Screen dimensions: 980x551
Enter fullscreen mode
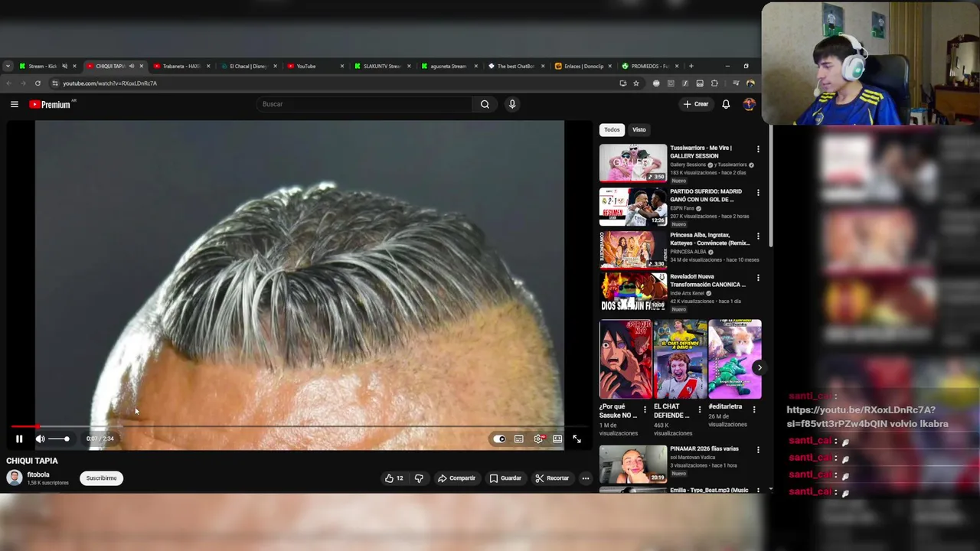click(577, 439)
